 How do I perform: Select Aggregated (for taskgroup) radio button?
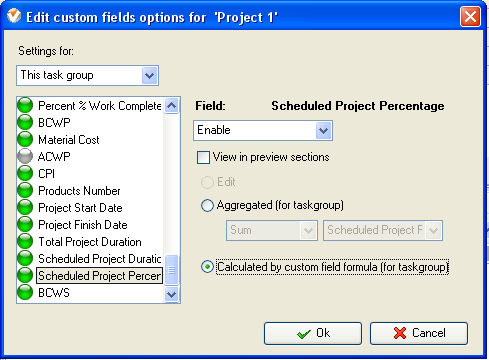[207, 205]
